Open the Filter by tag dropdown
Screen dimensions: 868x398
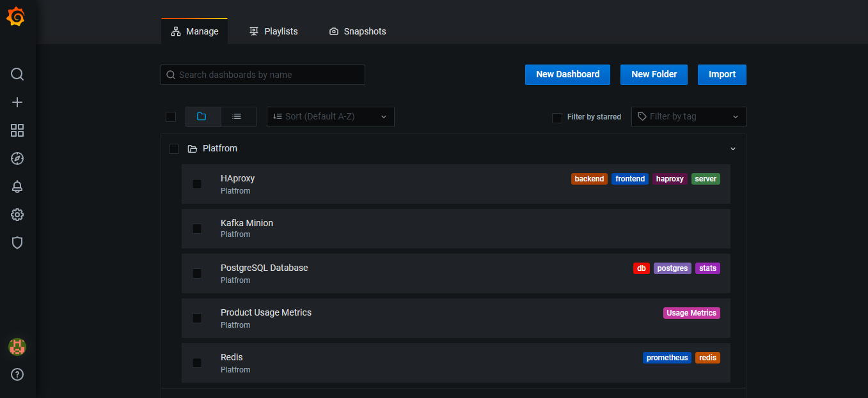689,116
